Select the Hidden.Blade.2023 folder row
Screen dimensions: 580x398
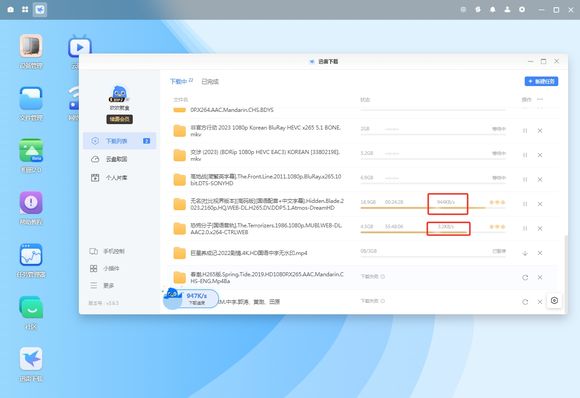[362, 204]
